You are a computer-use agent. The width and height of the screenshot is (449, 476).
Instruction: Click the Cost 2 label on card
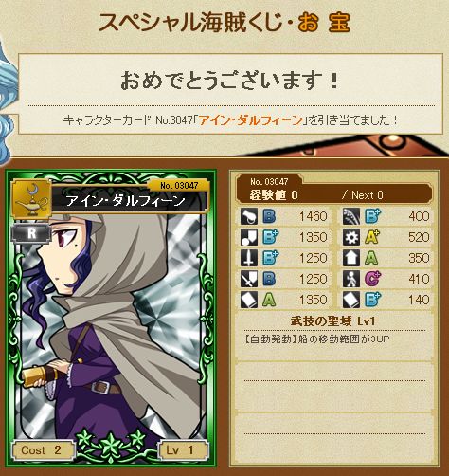tap(43, 449)
